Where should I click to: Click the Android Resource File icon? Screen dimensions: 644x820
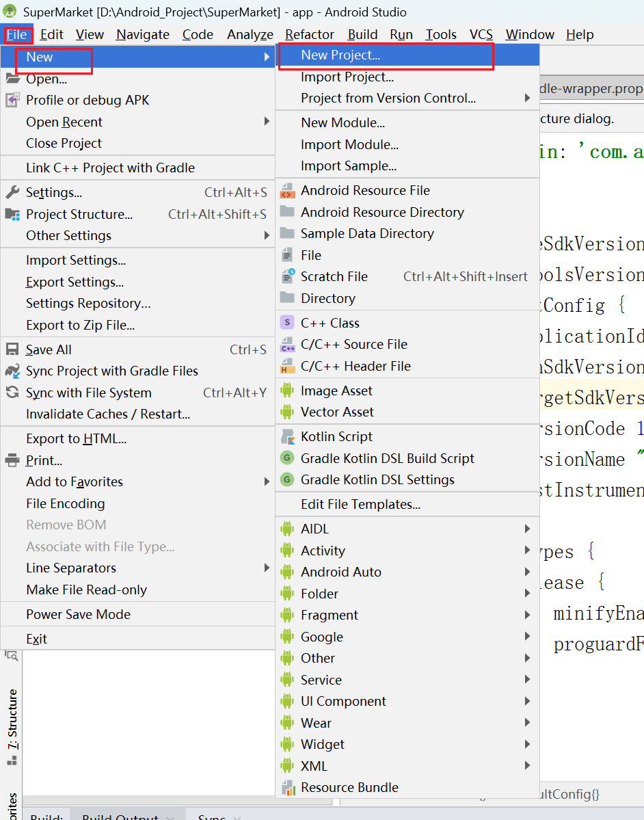287,190
